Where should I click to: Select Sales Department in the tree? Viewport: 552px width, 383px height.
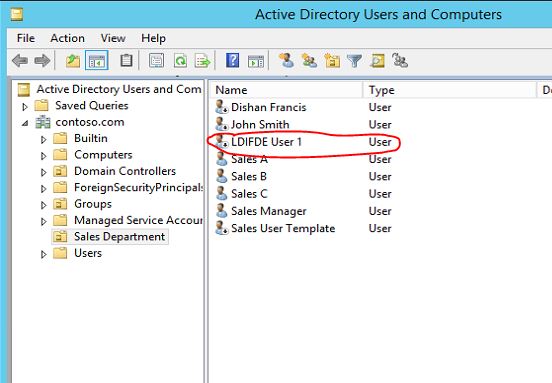(119, 237)
